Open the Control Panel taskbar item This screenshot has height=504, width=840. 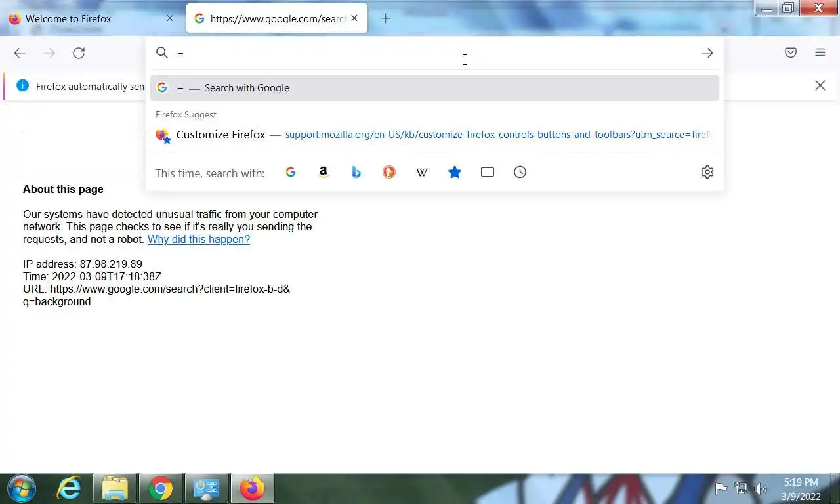207,488
